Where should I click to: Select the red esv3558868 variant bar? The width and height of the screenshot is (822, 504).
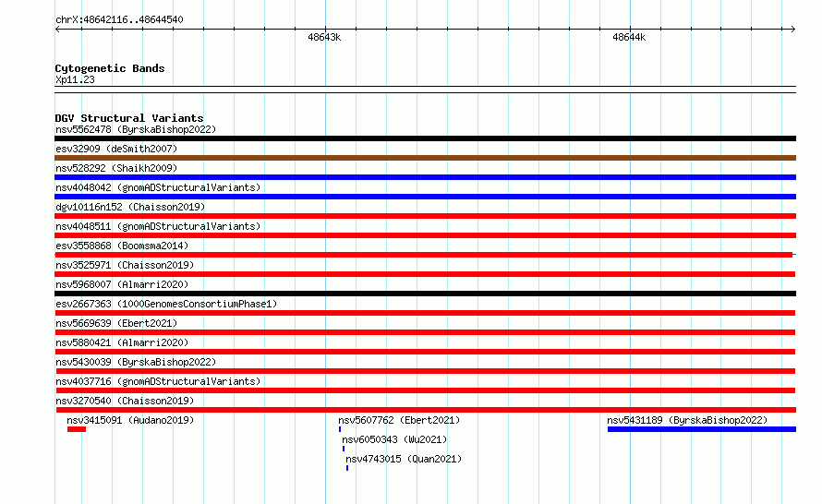(424, 255)
